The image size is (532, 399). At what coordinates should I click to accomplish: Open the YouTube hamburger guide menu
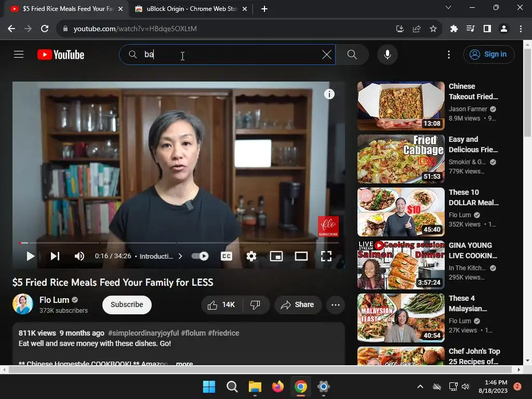[19, 54]
